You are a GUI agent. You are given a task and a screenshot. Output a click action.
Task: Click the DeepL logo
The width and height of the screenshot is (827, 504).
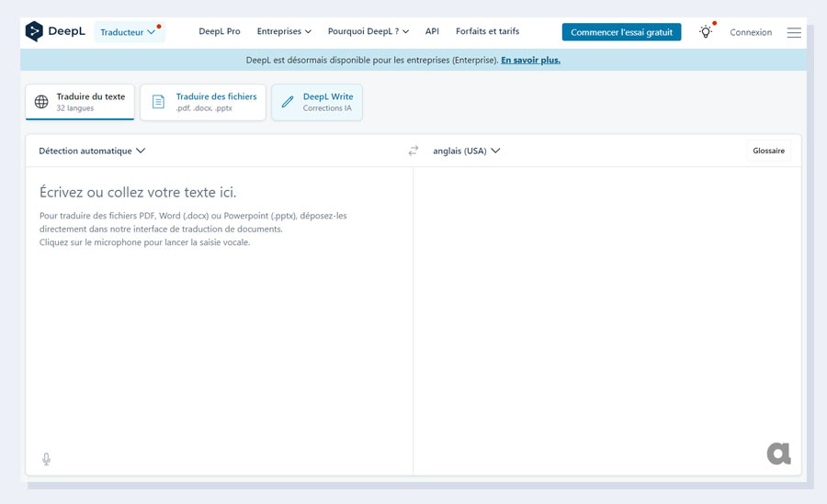(x=55, y=31)
